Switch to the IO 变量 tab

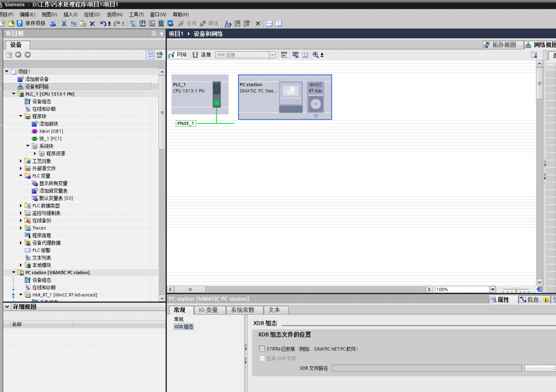208,310
